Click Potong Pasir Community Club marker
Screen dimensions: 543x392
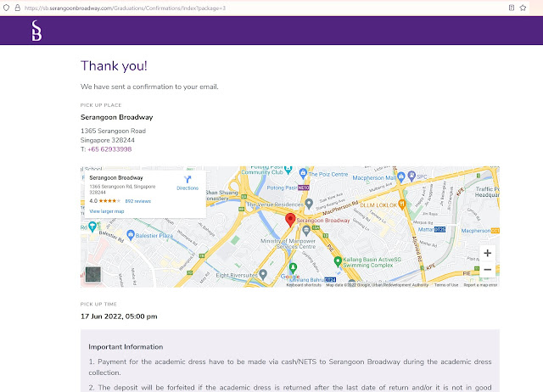coord(288,169)
